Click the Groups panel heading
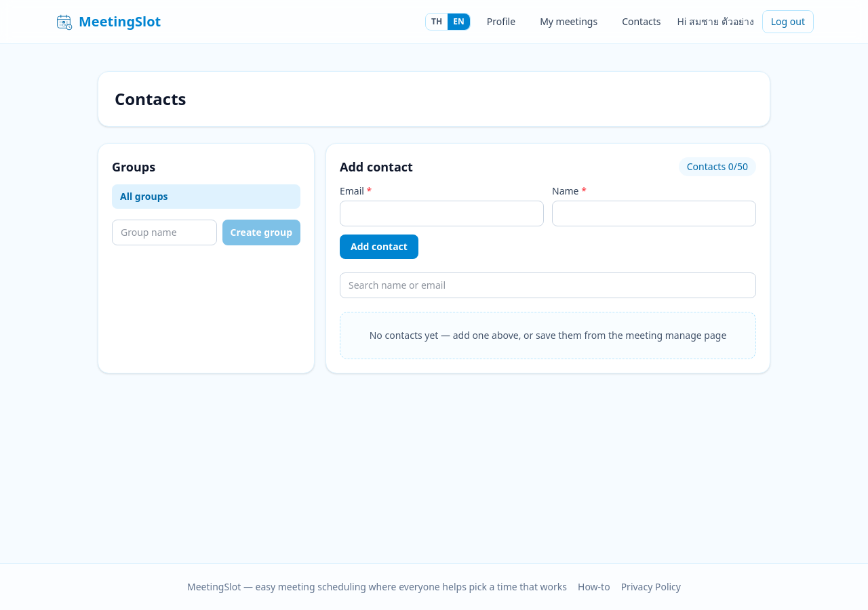Screen dimensions: 868x610 click(134, 167)
